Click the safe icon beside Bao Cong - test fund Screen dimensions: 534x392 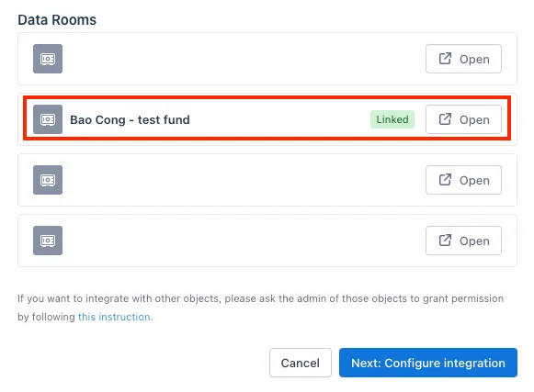pyautogui.click(x=48, y=119)
